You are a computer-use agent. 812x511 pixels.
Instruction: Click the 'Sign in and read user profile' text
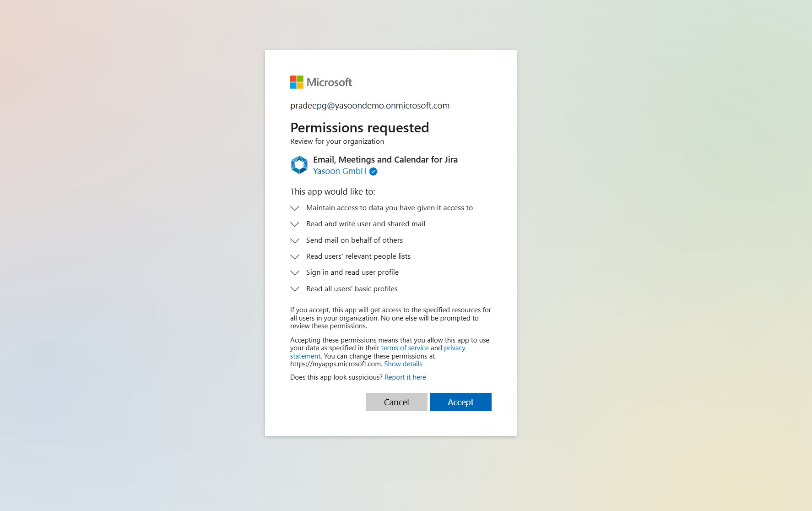click(352, 272)
